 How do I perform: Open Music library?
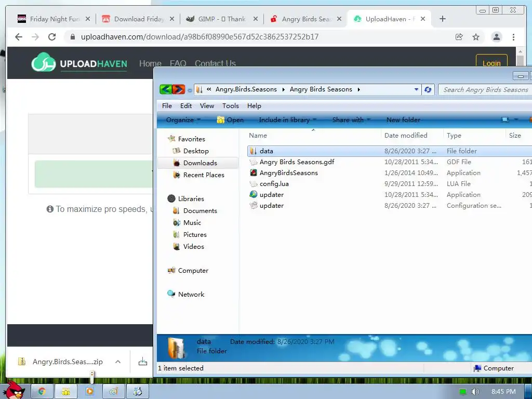click(x=192, y=222)
